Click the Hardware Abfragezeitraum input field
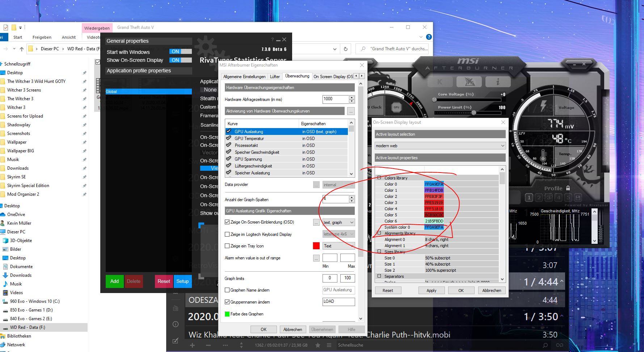Screen dimensions: 644x352 pos(336,99)
